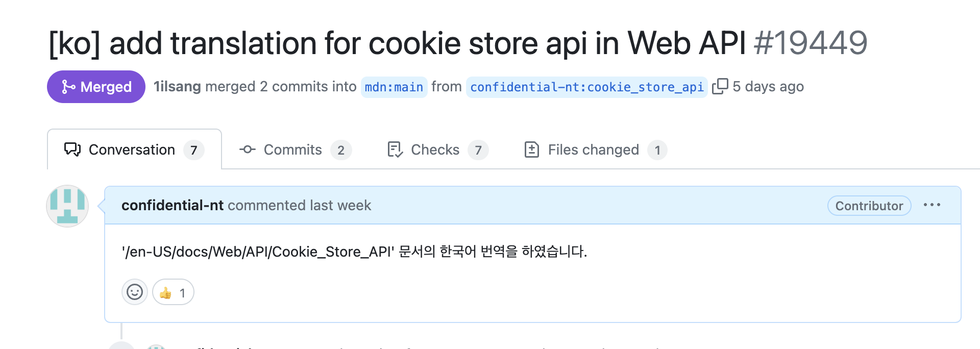Image resolution: width=980 pixels, height=349 pixels.
Task: Click the purple Merged status badge
Action: 96,87
